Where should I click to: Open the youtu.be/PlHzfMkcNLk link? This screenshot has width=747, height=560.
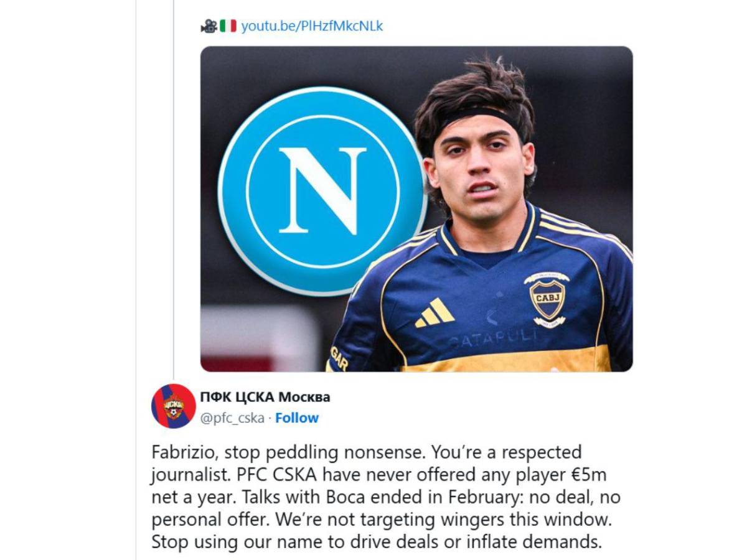pos(312,26)
